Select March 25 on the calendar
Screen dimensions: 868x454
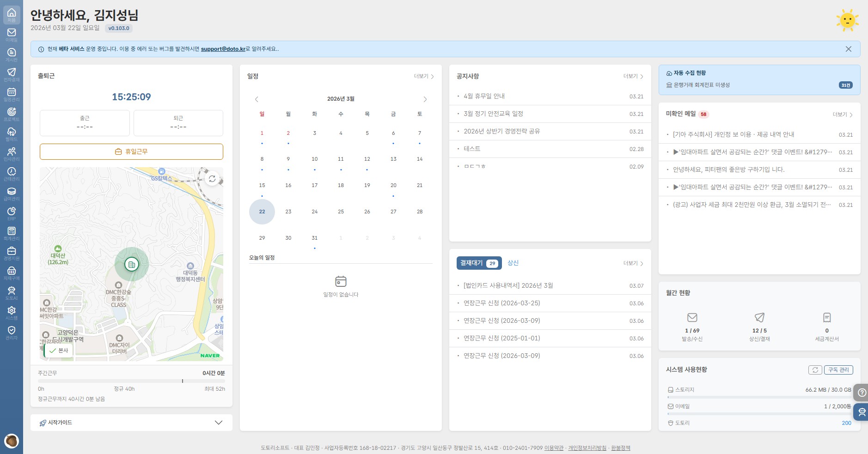341,212
